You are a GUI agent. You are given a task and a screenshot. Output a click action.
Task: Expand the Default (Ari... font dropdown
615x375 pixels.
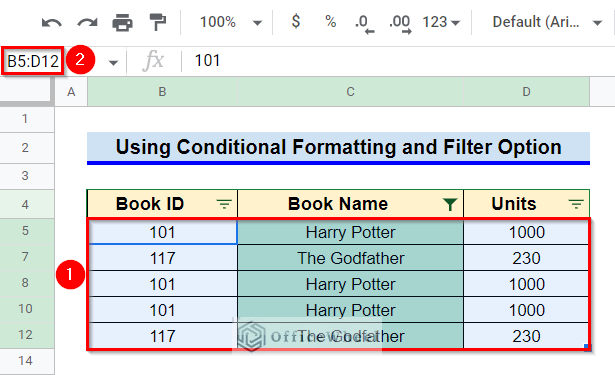pos(547,22)
